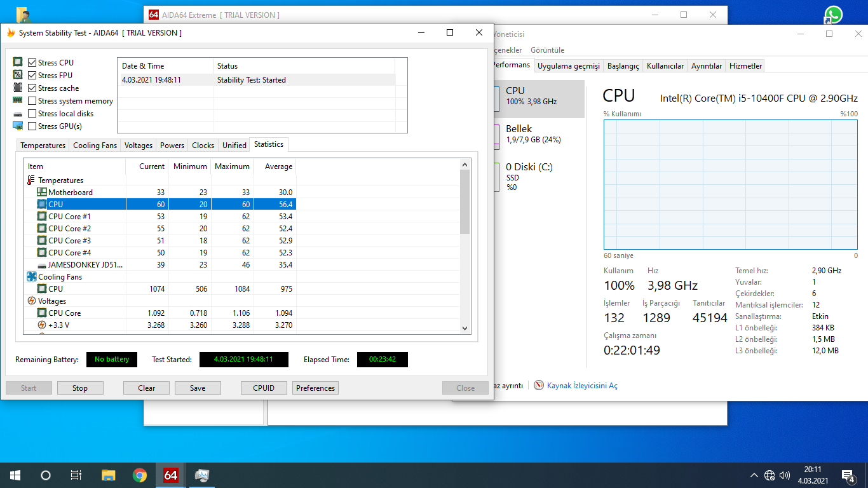The height and width of the screenshot is (488, 868).
Task: Click the Stress local disks drive icon
Action: (18, 114)
